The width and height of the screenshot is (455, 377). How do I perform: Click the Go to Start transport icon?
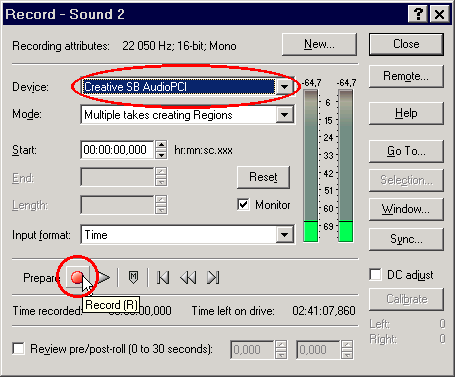(x=163, y=277)
